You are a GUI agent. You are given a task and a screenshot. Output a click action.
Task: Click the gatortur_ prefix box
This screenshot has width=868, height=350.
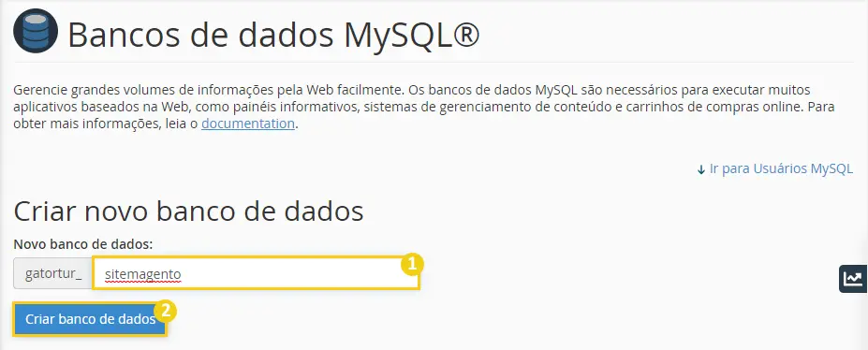(53, 273)
